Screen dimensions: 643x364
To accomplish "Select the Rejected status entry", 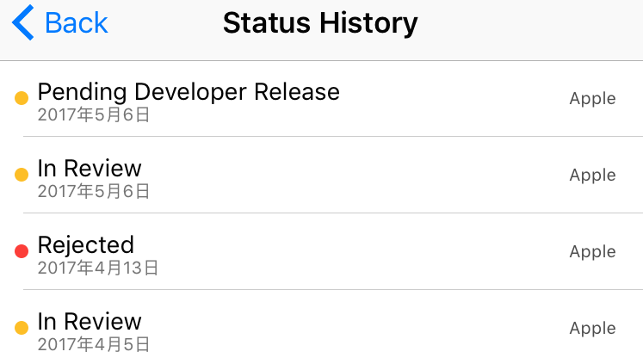I will pos(86,244).
